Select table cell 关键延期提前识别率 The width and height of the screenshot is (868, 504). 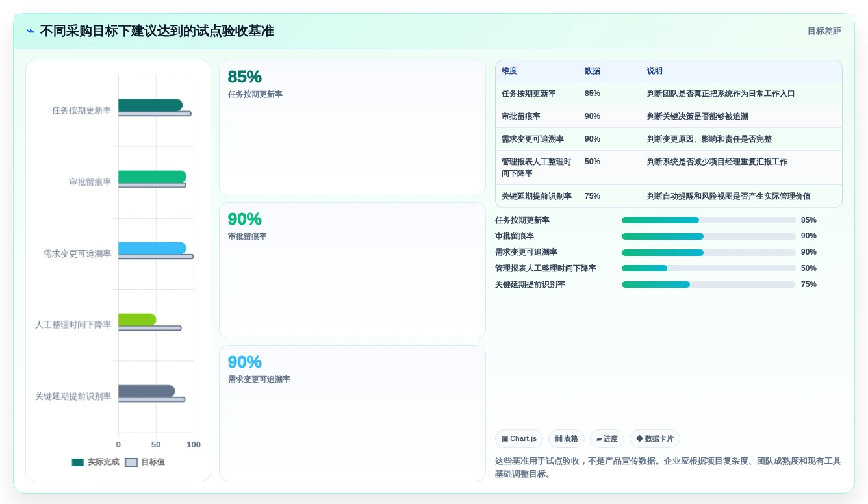(x=537, y=196)
